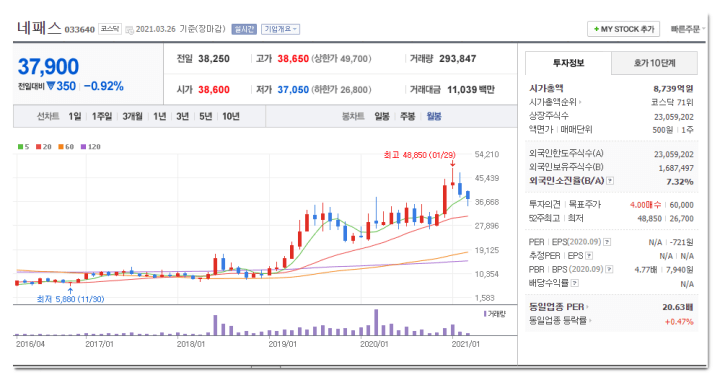The image size is (720, 380).
Task: Click help icon next to 배당수익률
Action: [x=574, y=283]
